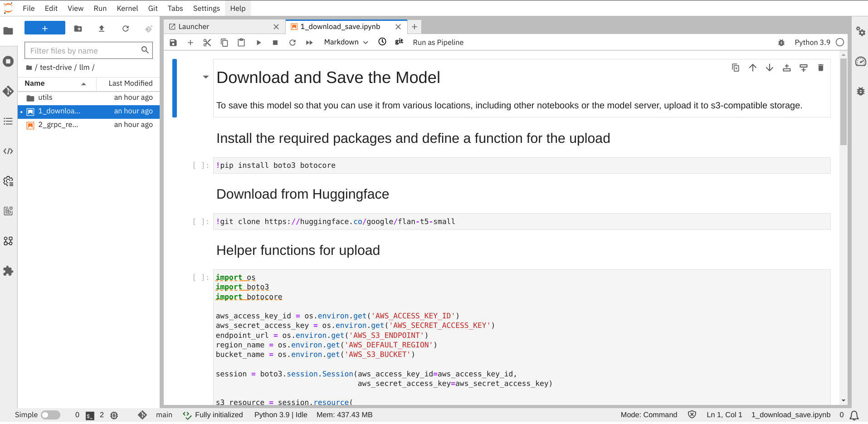Open the utils folder
This screenshot has height=424, width=868.
(x=89, y=97)
